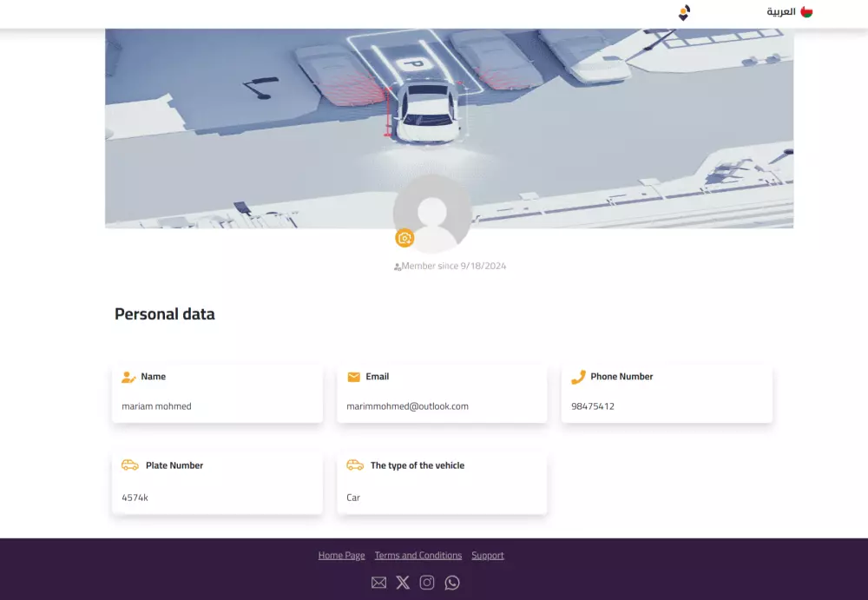Open the Support link
This screenshot has height=600, width=868.
pyautogui.click(x=488, y=555)
